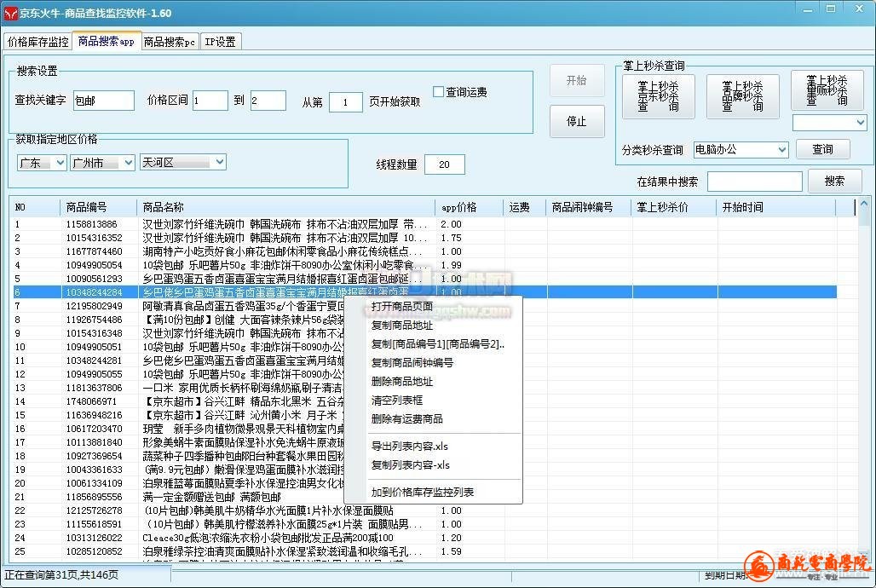Switch to the 价格库存监控 tab

(38, 42)
